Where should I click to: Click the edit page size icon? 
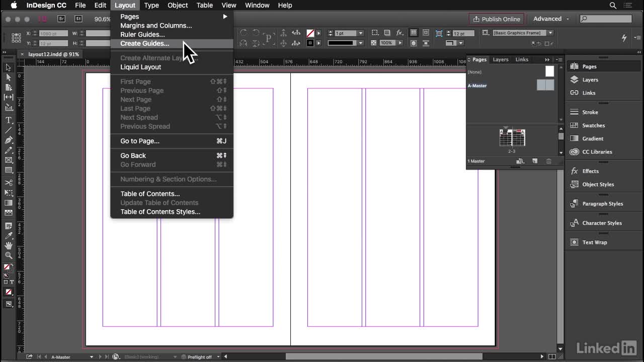coord(520,161)
